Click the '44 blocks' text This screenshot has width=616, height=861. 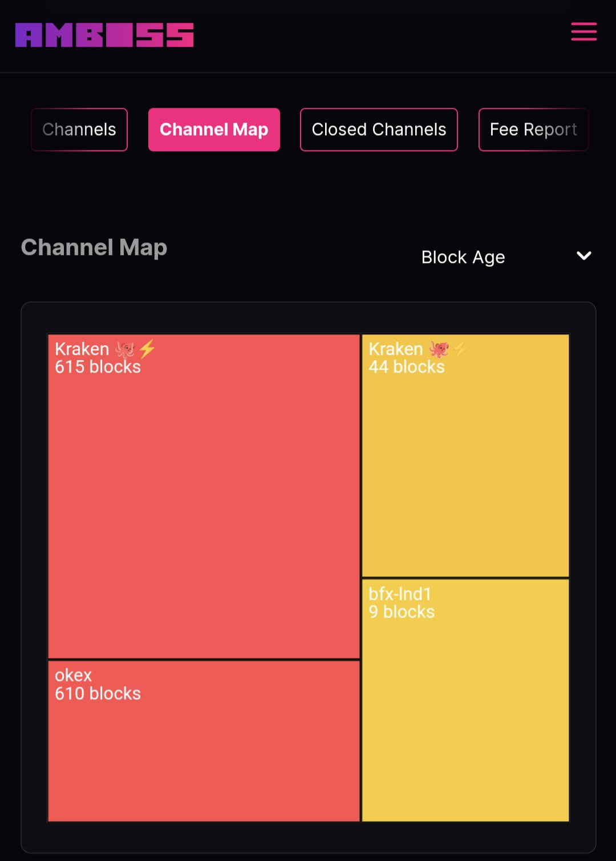407,367
